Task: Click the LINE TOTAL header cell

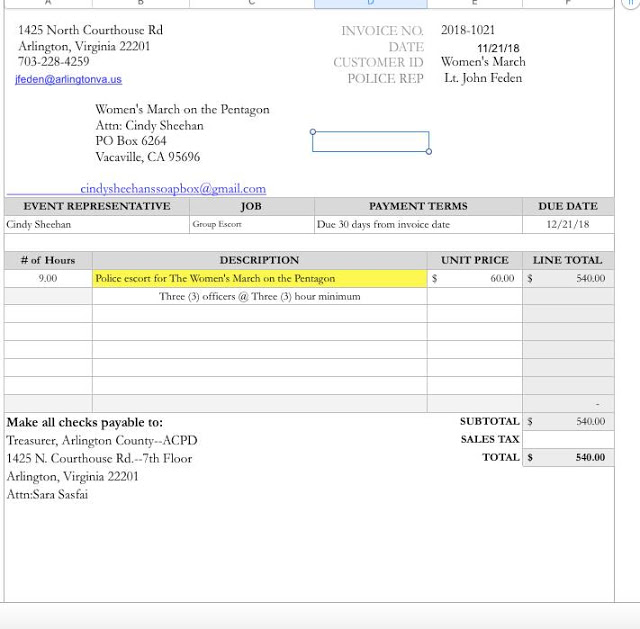Action: [568, 260]
